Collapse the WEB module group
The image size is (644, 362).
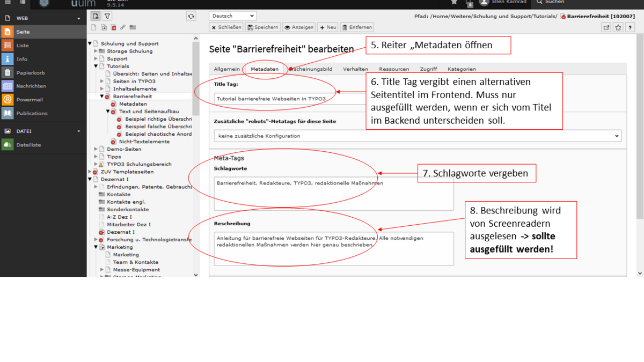[x=78, y=18]
